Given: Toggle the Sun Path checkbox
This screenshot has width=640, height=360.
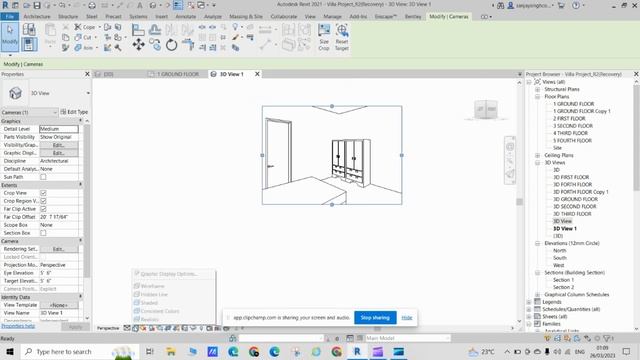Looking at the screenshot, I should 43,177.
